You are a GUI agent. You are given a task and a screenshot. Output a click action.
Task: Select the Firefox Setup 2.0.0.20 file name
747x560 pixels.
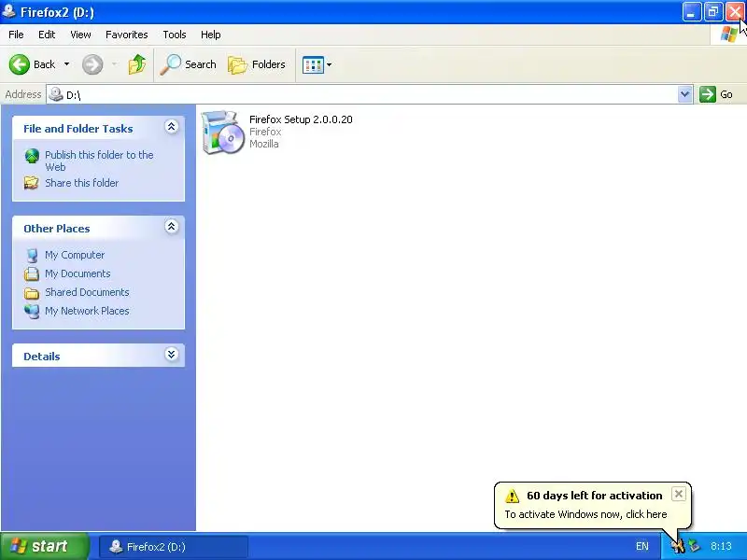click(301, 119)
